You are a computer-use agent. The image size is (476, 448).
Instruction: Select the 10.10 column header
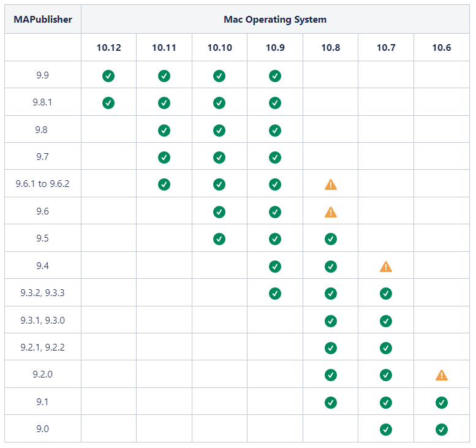219,48
